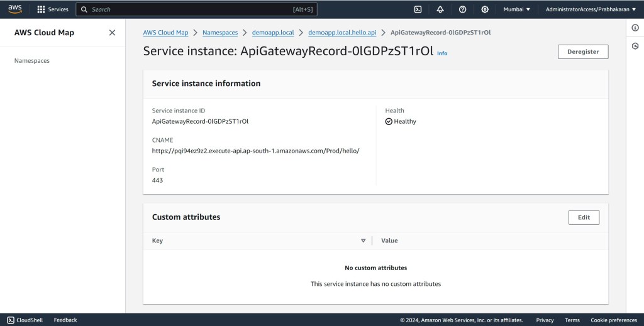The width and height of the screenshot is (644, 326).
Task: Open the right-side history clock icon
Action: [635, 46]
